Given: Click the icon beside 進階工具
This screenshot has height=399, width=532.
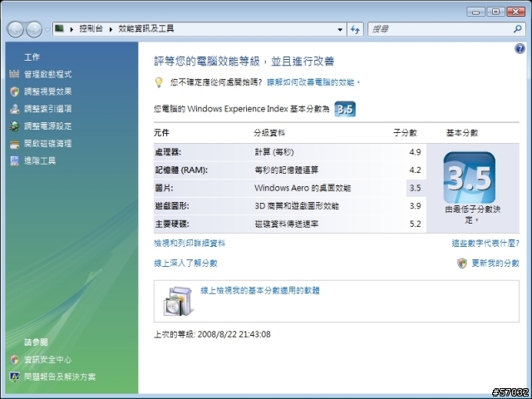Looking at the screenshot, I should (14, 160).
